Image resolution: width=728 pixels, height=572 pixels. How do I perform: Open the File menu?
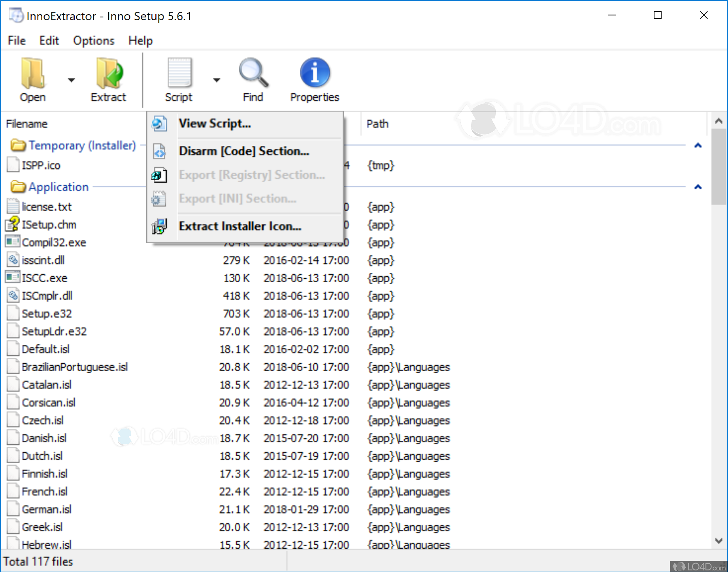coord(17,40)
